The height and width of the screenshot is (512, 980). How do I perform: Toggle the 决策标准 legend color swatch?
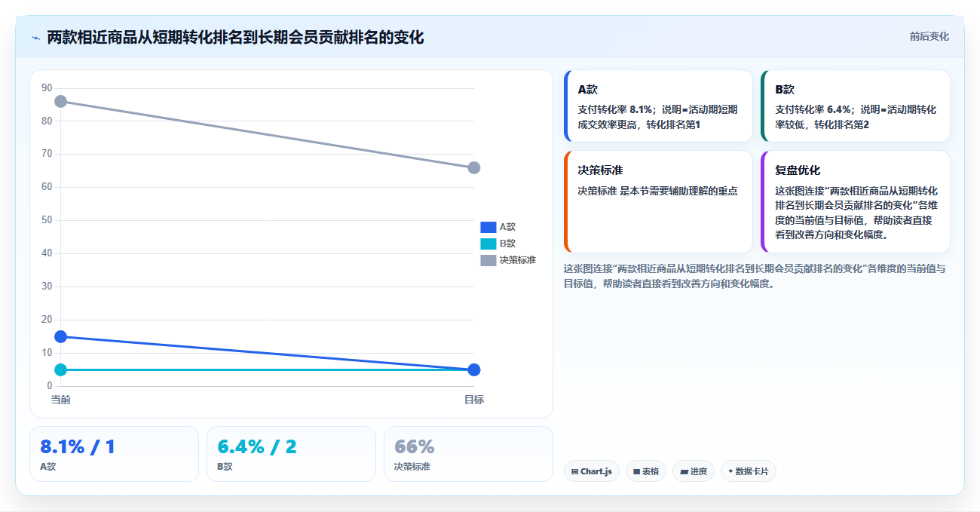(x=488, y=260)
